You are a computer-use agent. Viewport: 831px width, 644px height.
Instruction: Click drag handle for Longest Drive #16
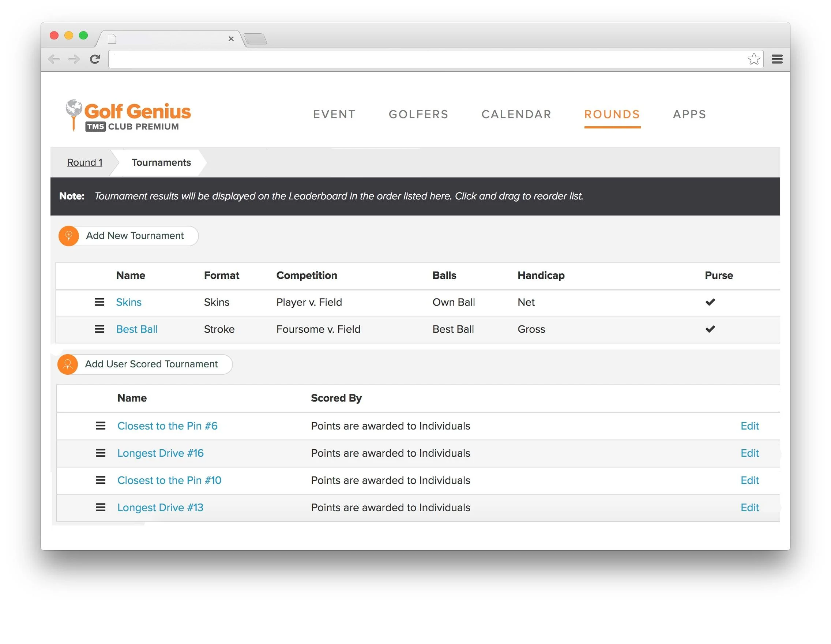(101, 453)
